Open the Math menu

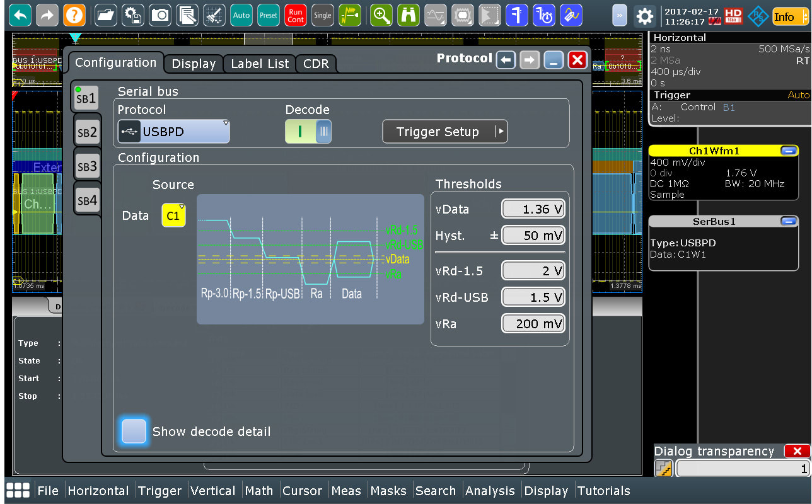click(x=259, y=491)
